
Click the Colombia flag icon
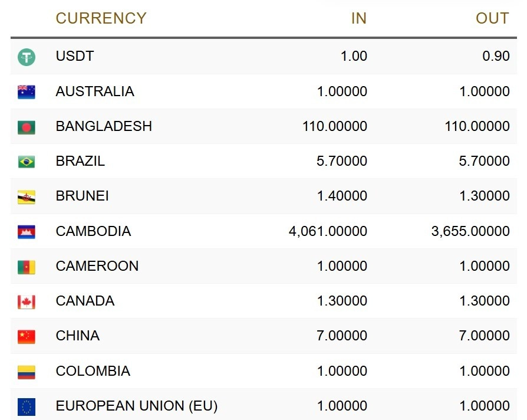coord(27,372)
